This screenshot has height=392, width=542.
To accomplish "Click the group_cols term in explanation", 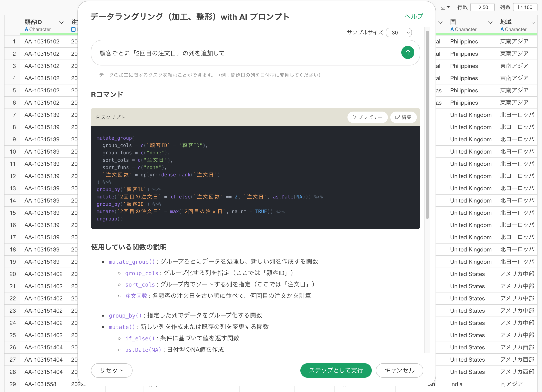I will tap(142, 273).
